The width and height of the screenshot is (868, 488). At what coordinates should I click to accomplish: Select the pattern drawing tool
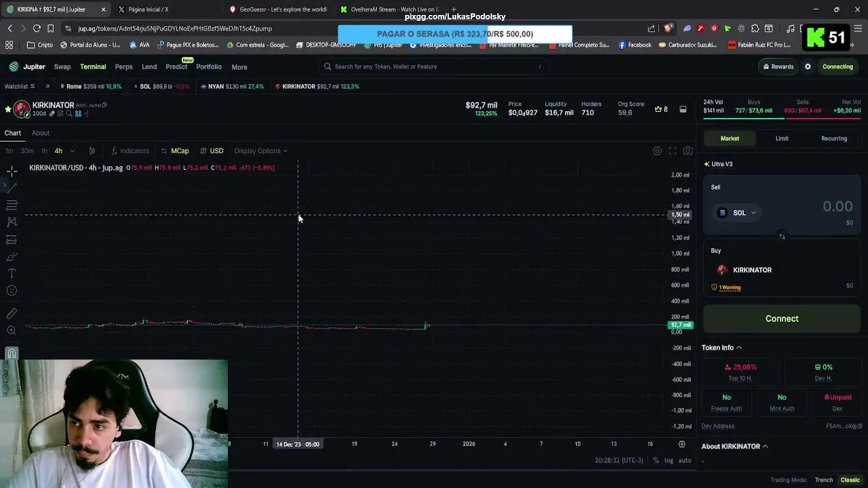tap(12, 222)
